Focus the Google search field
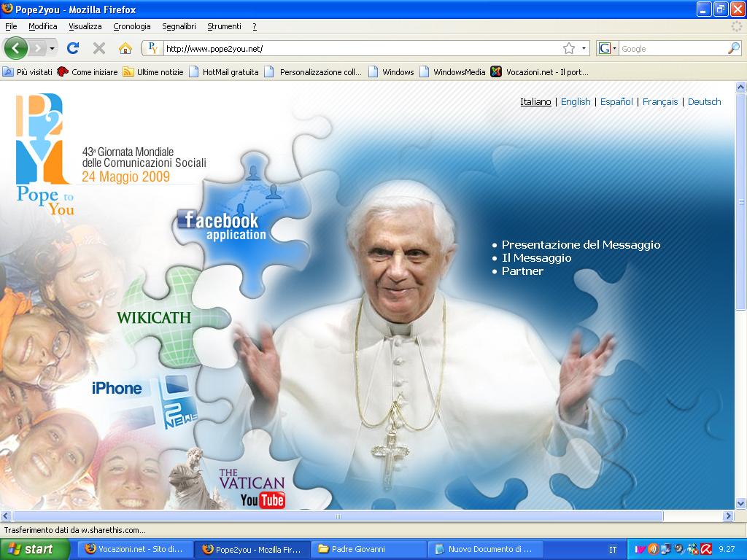 (673, 49)
